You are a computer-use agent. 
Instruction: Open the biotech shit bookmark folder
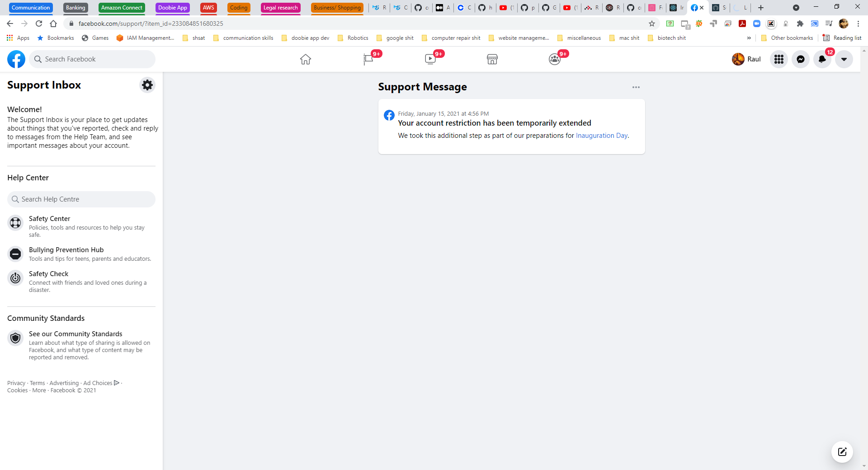click(667, 38)
